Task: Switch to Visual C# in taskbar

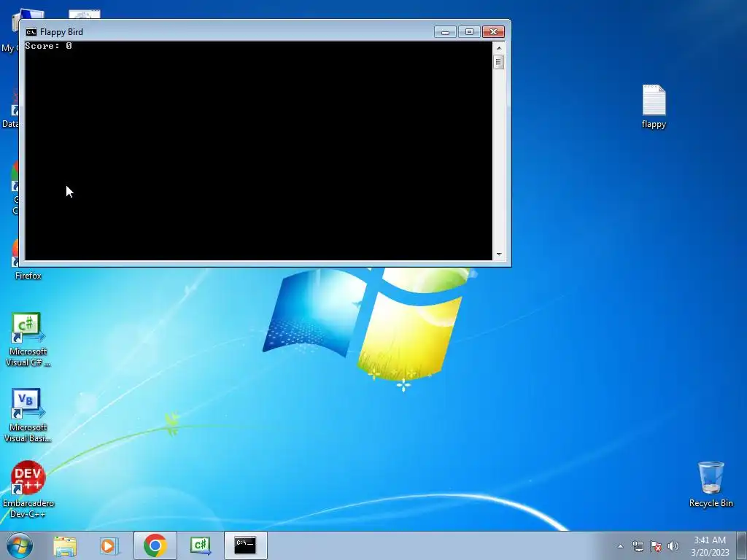Action: point(200,545)
